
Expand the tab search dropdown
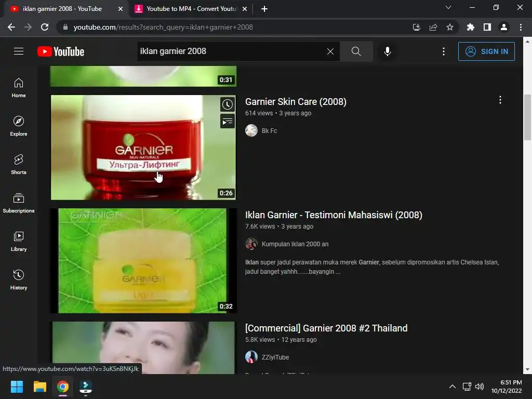[448, 7]
